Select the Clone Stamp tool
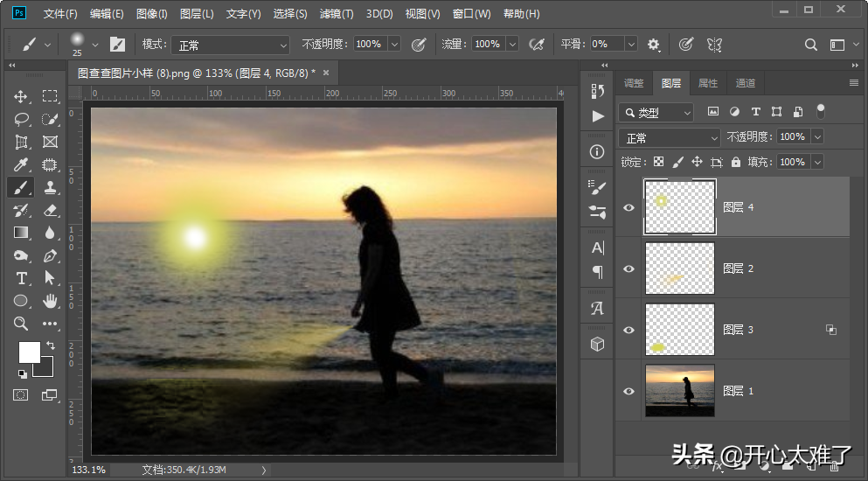Viewport: 868px width, 481px height. [x=50, y=187]
